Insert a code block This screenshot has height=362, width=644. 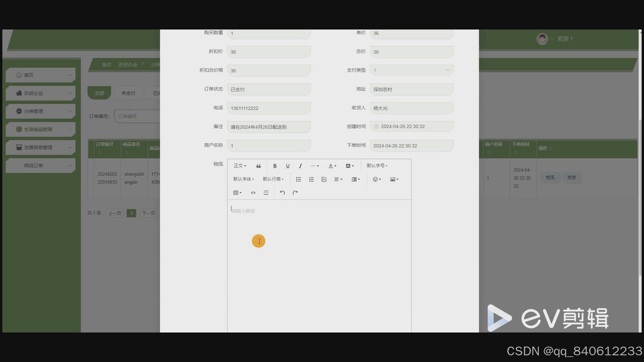(253, 193)
